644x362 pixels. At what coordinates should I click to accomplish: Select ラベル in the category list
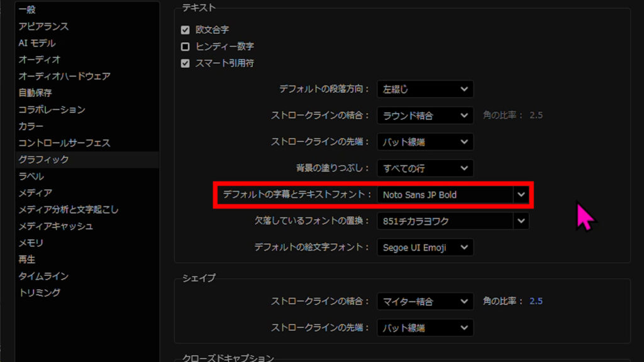pyautogui.click(x=31, y=176)
